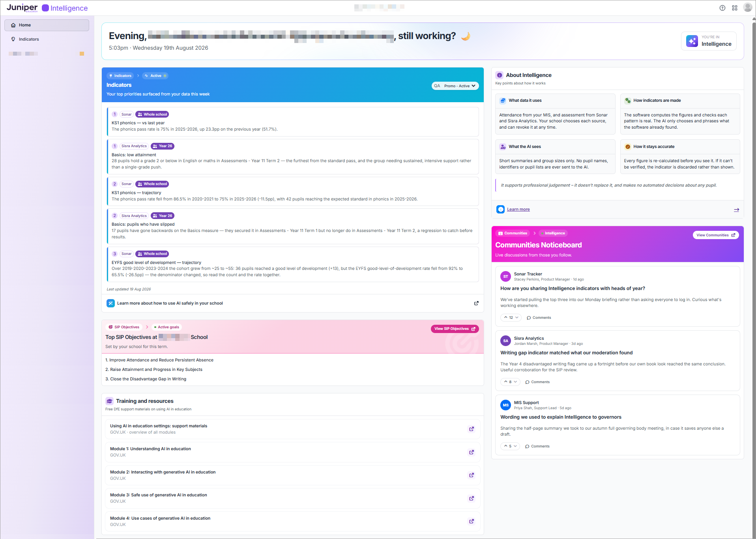Viewport: 756px width, 539px height.
Task: Click the Communities breadcrumb pill
Action: point(513,233)
